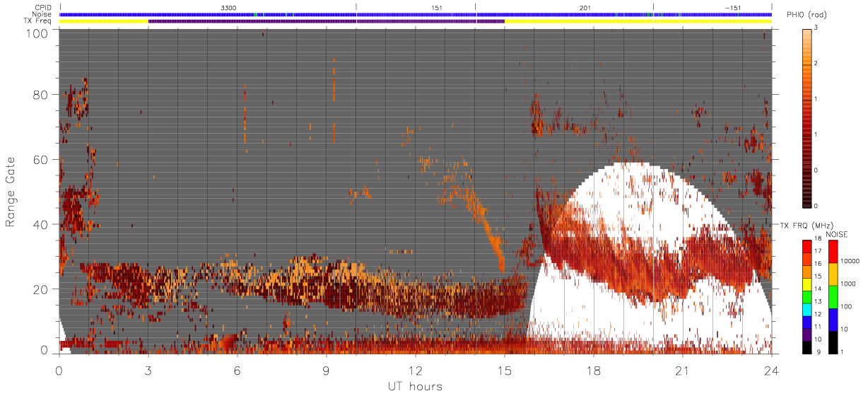Click the y-axis tick label 20
The height and width of the screenshot is (401, 868).
pos(40,289)
